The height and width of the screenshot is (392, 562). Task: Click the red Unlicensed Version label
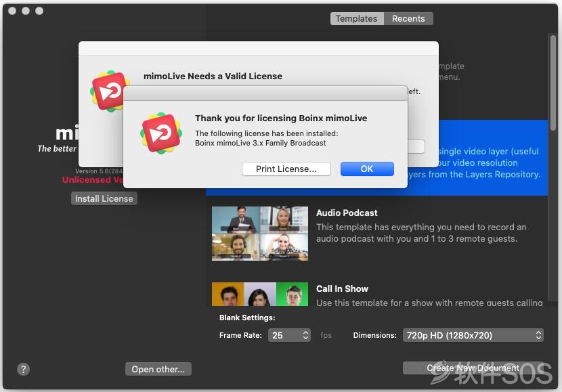tap(93, 180)
